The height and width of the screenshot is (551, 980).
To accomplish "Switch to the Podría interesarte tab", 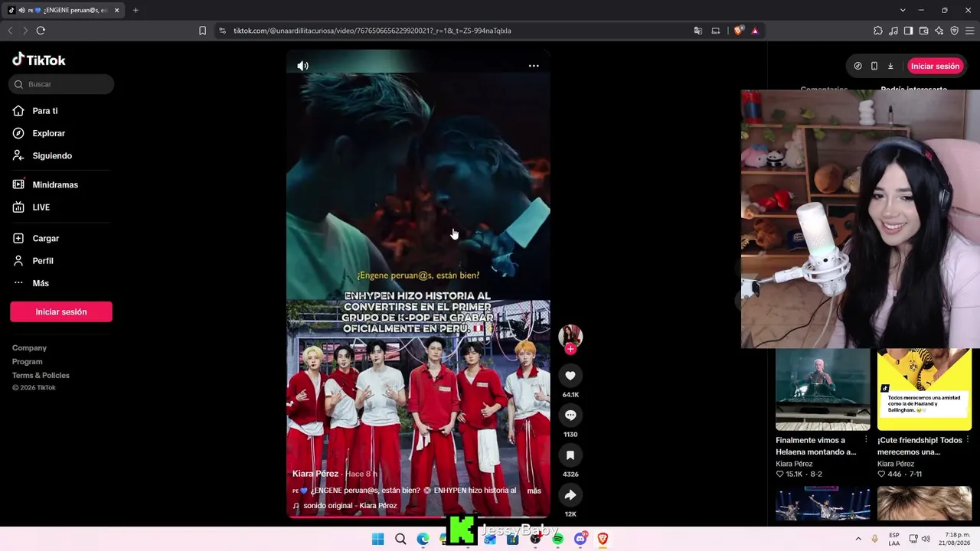I will (913, 90).
